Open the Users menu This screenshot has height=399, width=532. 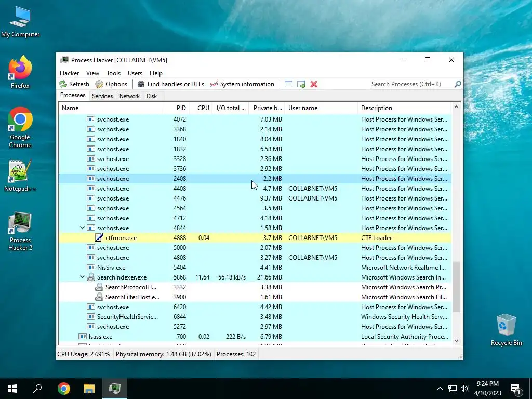135,73
